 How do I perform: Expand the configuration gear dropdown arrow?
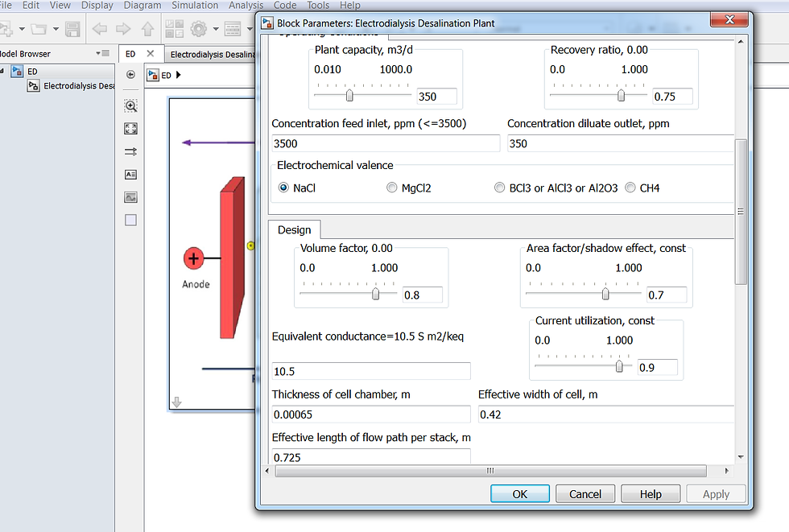(x=216, y=29)
